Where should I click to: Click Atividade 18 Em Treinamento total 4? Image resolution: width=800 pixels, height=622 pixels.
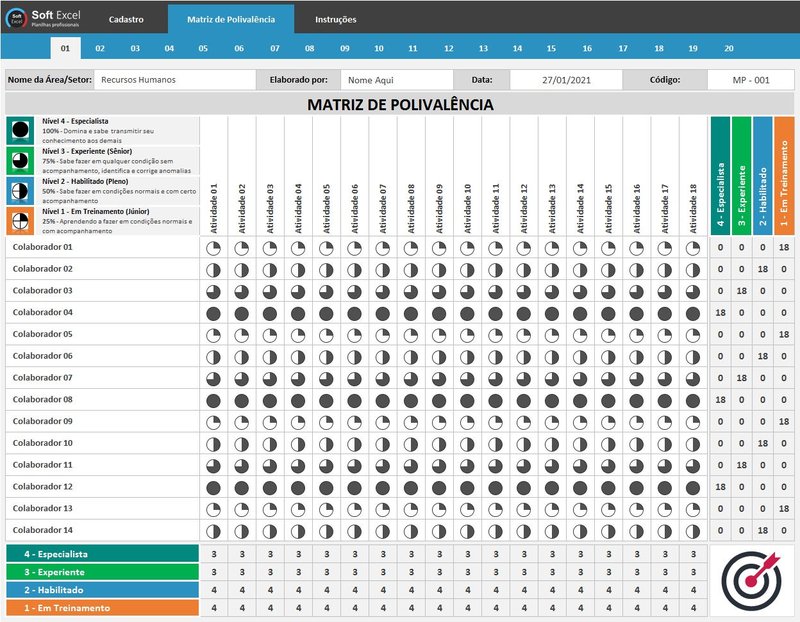pyautogui.click(x=693, y=608)
